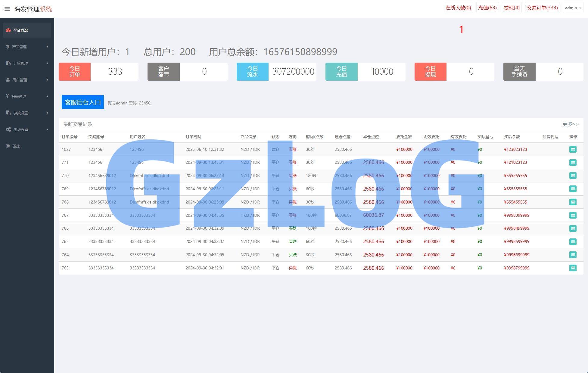Click 今日订单 red stat tile

75,72
